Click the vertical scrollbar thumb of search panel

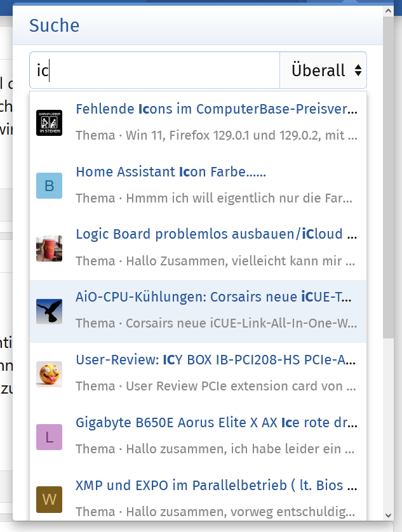pos(389,176)
